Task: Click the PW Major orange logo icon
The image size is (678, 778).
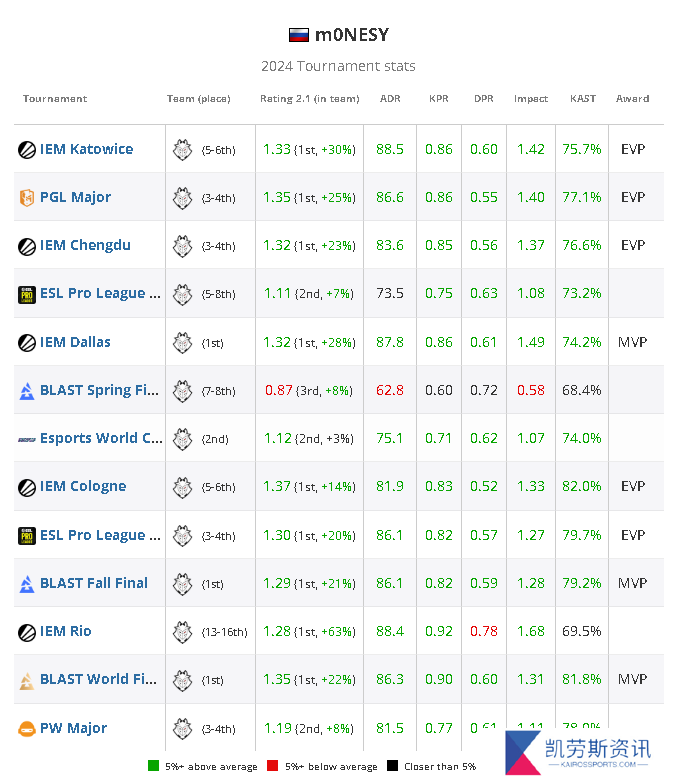Action: (x=27, y=729)
